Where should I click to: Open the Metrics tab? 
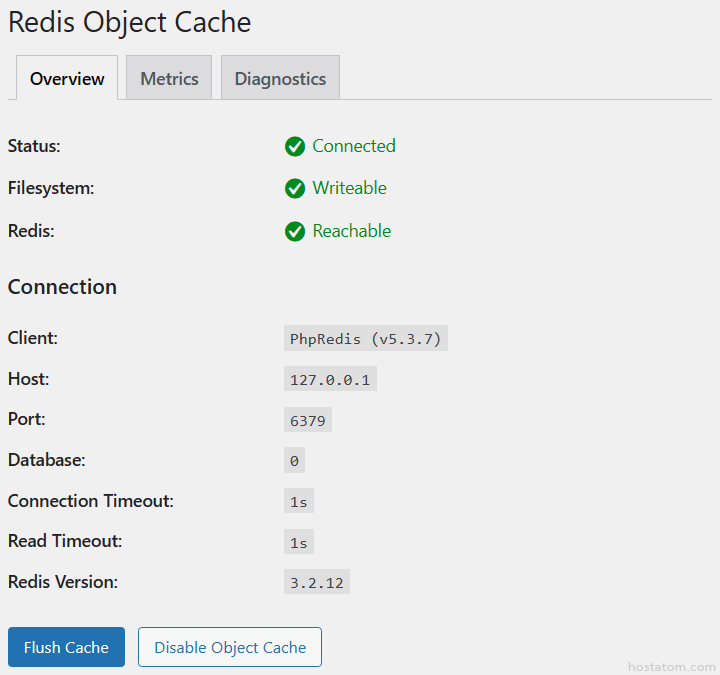tap(169, 78)
